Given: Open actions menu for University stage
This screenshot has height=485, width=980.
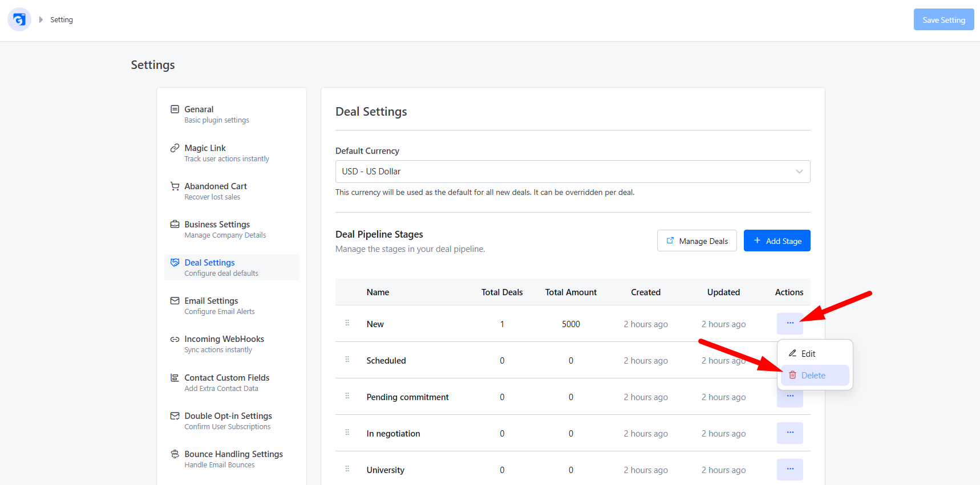Looking at the screenshot, I should (789, 469).
